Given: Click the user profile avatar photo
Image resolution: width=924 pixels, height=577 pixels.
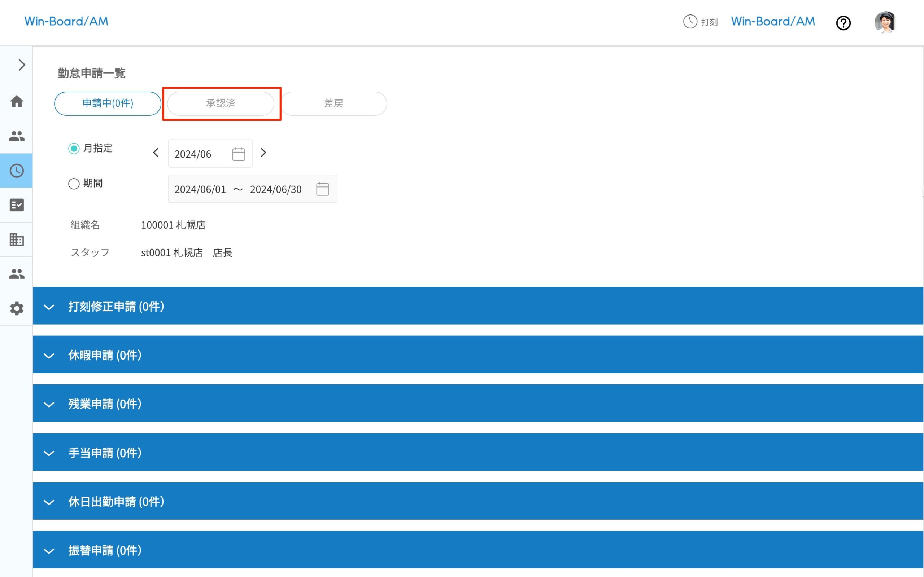Looking at the screenshot, I should [x=885, y=22].
